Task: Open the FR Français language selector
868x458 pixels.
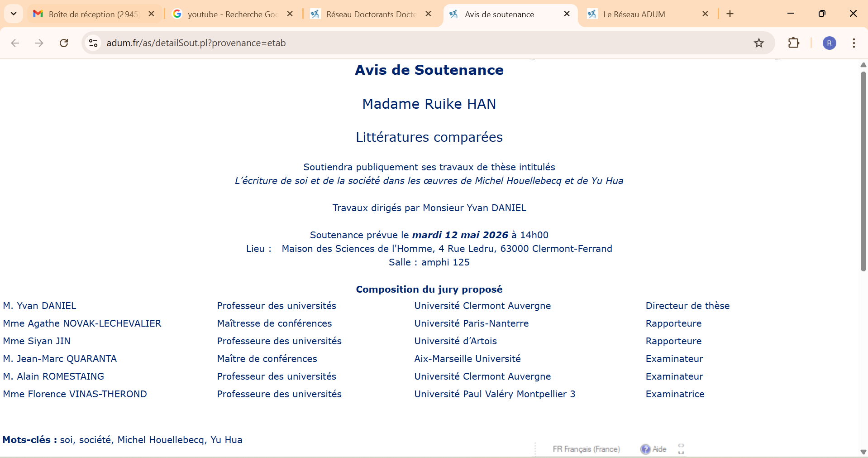Action: (x=586, y=449)
